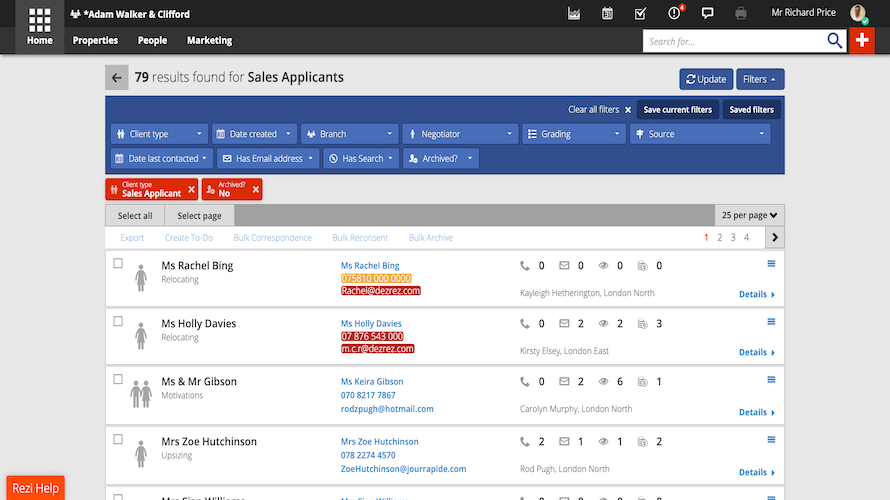Open row menu icon for Ms Rachel Bing
The height and width of the screenshot is (500, 890).
coord(771,263)
